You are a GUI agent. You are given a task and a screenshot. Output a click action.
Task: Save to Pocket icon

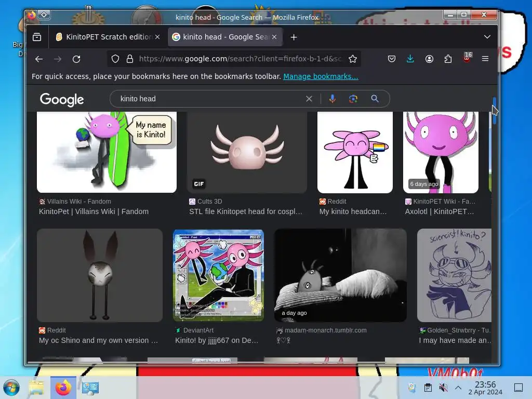coord(392,59)
